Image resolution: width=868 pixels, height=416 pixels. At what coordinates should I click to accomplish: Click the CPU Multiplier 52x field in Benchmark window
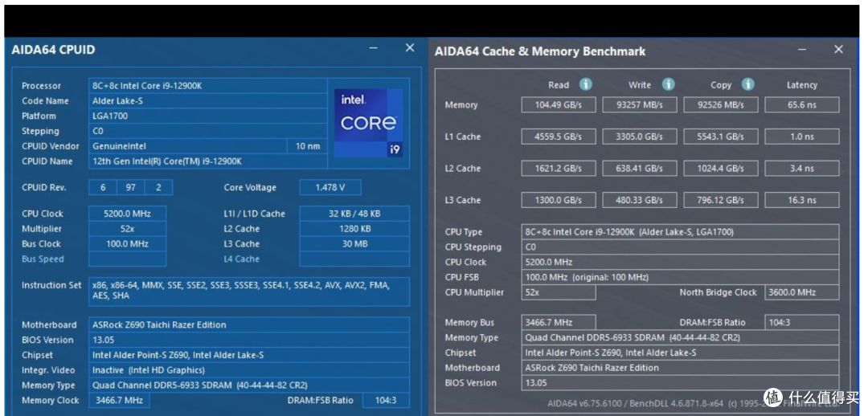point(559,292)
